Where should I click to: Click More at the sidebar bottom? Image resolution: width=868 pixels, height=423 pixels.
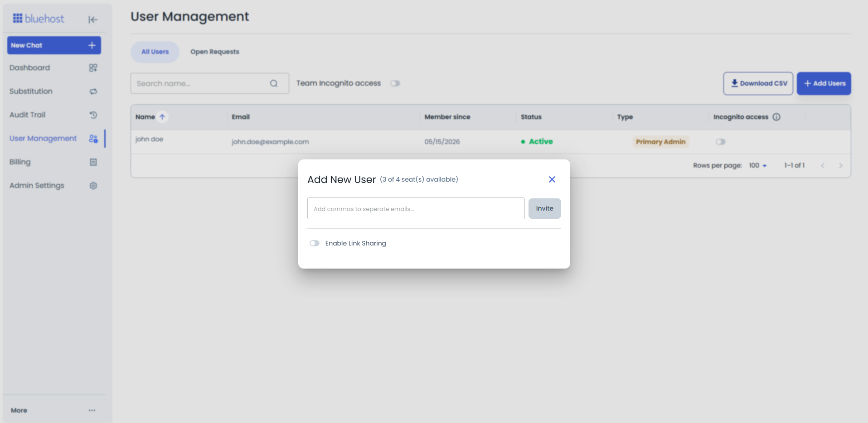coord(19,410)
